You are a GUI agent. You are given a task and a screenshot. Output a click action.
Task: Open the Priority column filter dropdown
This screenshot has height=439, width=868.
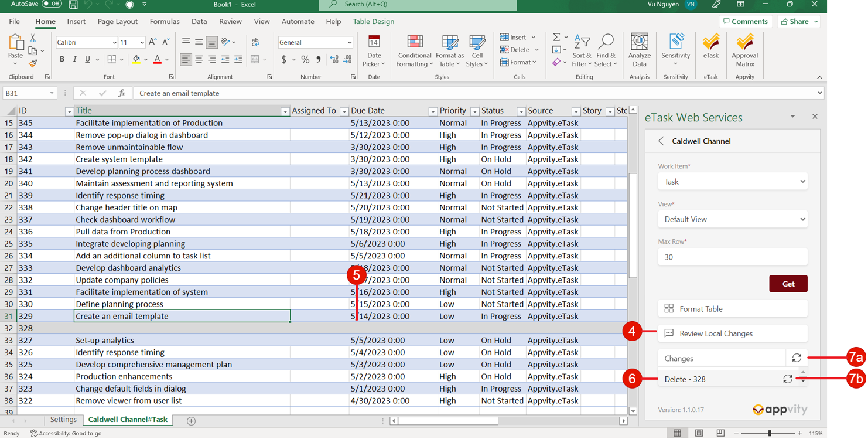474,111
